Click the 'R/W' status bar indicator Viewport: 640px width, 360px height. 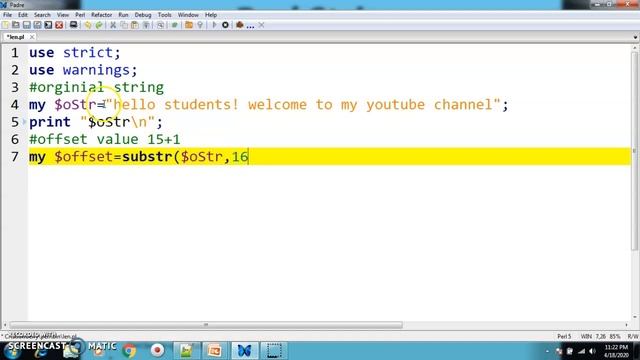tap(633, 336)
